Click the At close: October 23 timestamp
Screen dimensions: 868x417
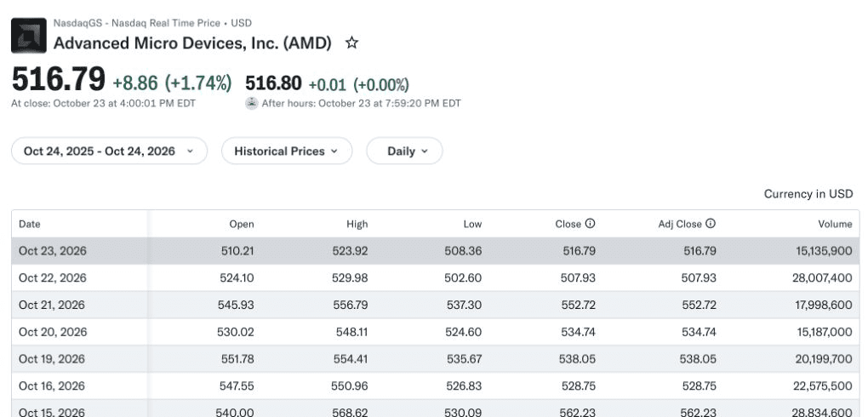(104, 104)
